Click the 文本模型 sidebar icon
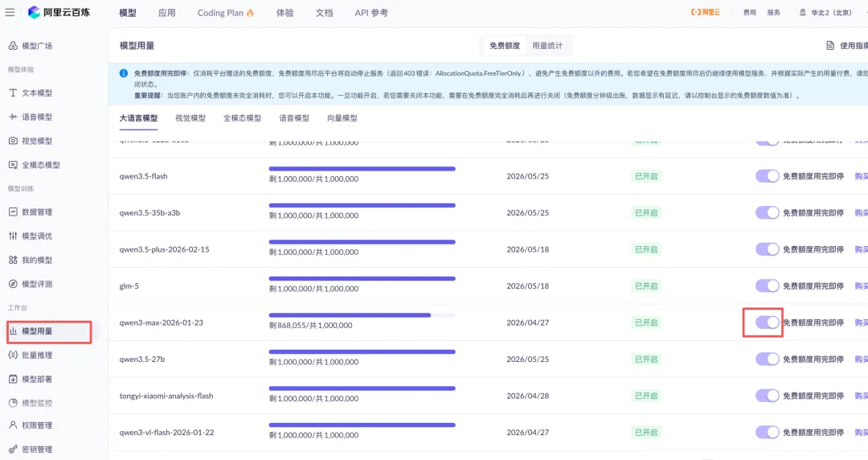 (x=13, y=92)
